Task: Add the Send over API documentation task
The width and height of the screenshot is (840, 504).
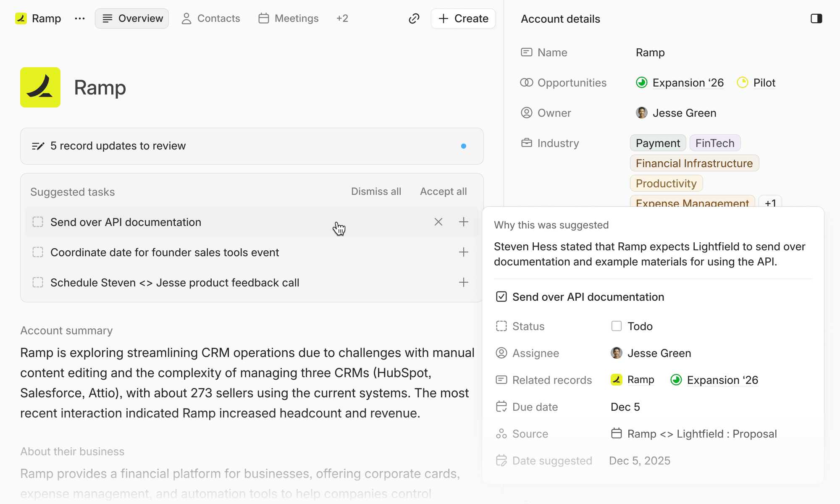Action: [x=464, y=222]
